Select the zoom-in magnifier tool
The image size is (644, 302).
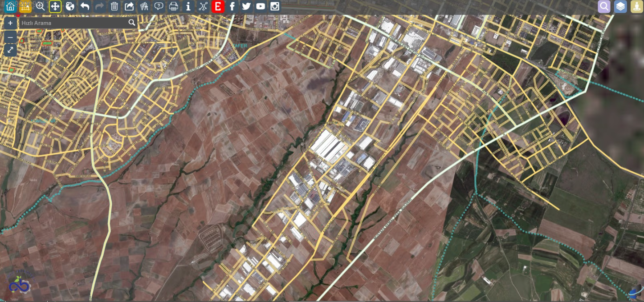[40, 6]
